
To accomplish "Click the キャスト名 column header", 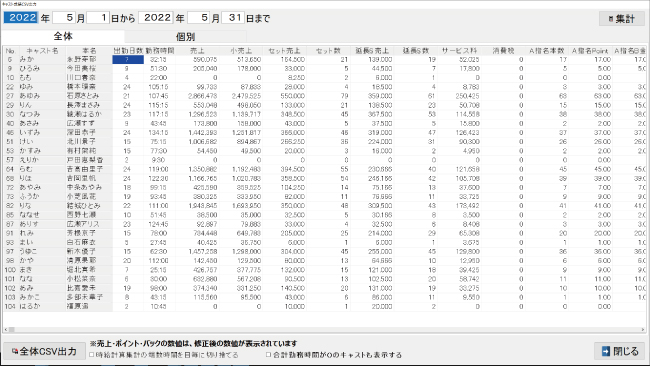I will coord(42,51).
